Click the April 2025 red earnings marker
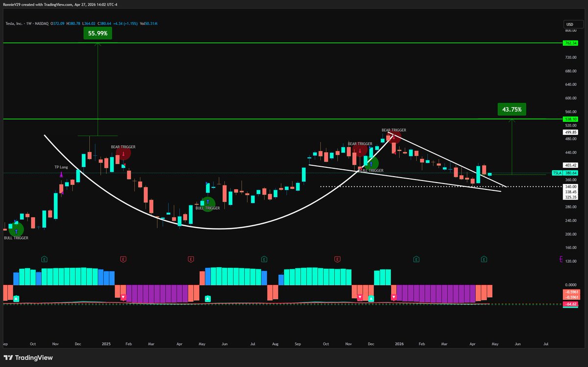This screenshot has height=367, width=588. tap(191, 258)
